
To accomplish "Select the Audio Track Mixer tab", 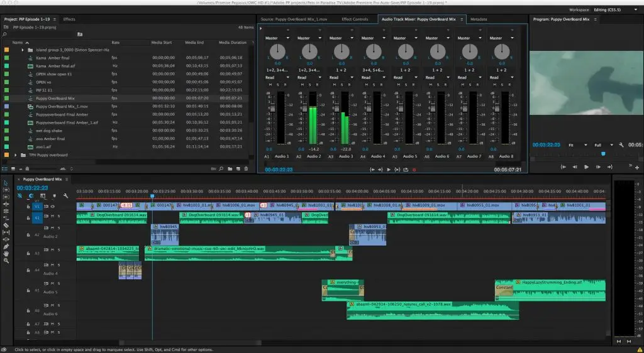I will (x=418, y=19).
